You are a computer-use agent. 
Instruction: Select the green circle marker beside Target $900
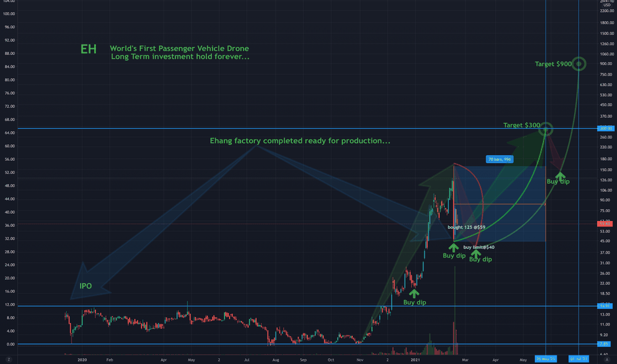(x=579, y=64)
